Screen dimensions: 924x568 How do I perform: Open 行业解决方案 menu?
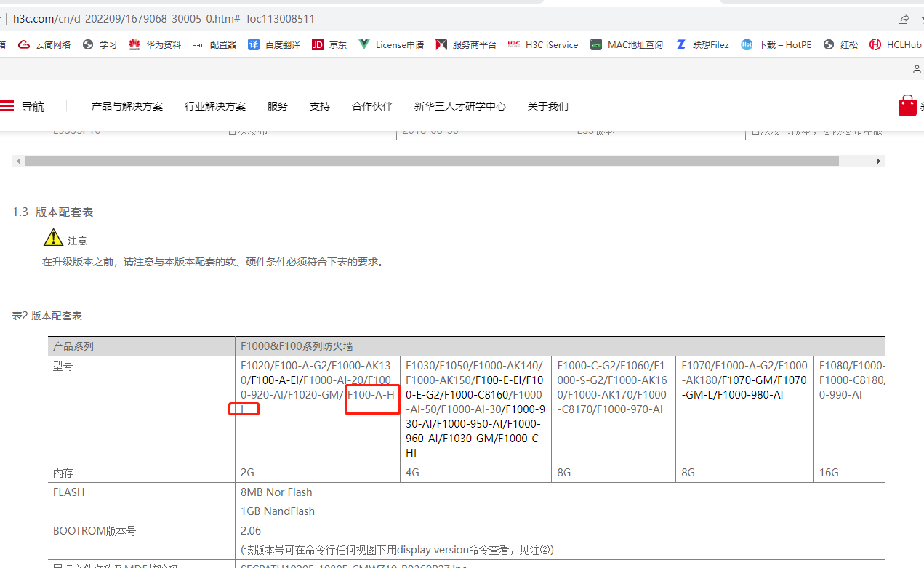click(215, 106)
